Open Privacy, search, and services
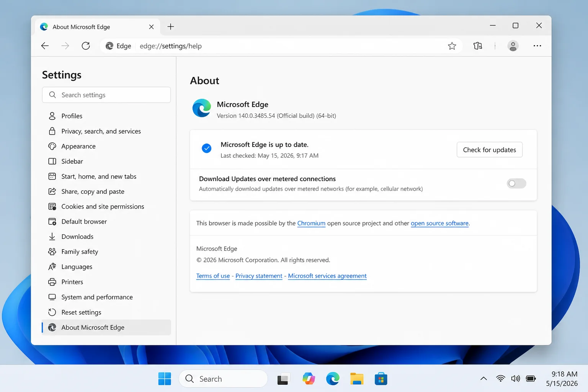The width and height of the screenshot is (588, 392). click(106, 131)
